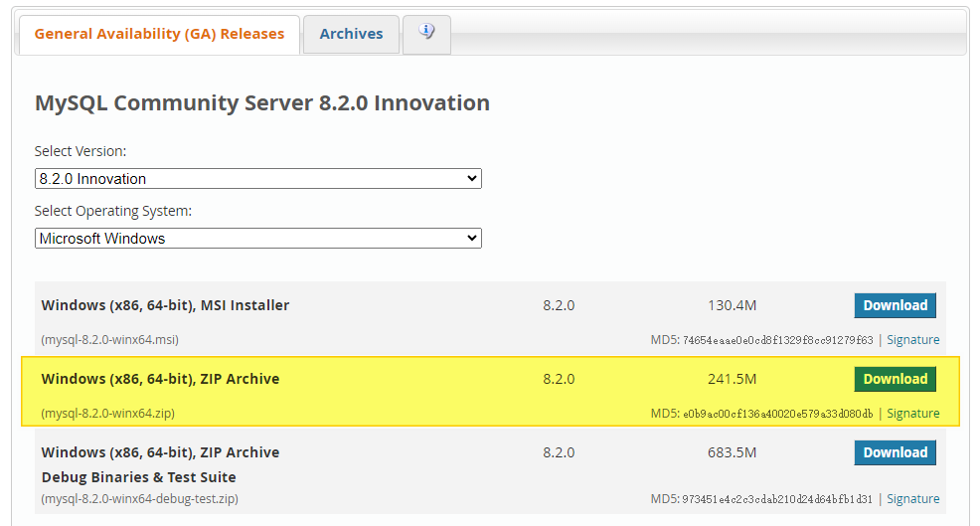Open the Select Version dropdown
The width and height of the screenshot is (980, 526).
pyautogui.click(x=258, y=179)
